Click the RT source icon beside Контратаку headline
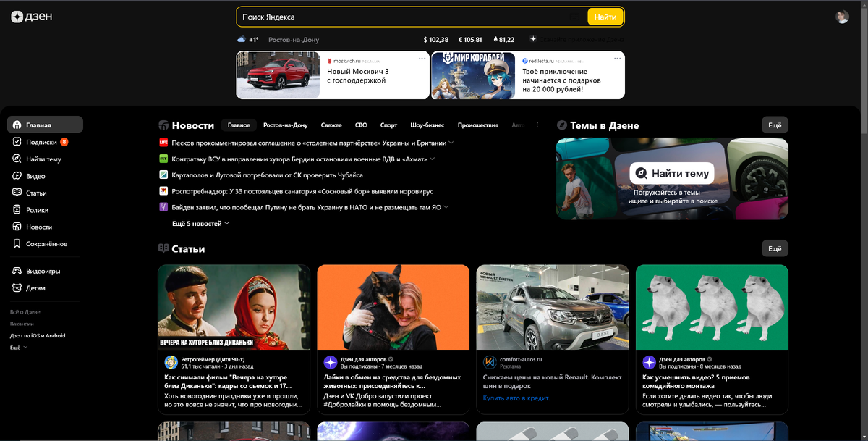868x441 pixels. 163,159
